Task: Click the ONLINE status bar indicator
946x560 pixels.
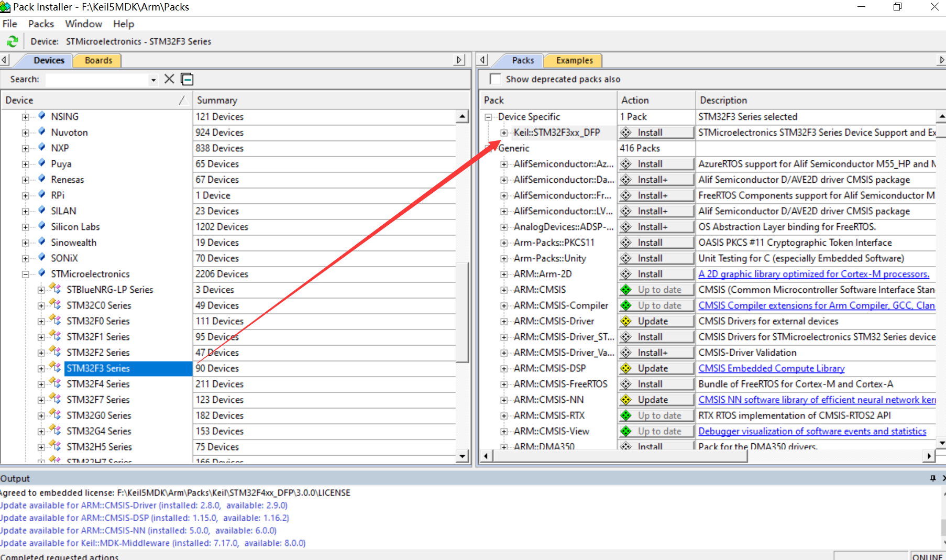Action: click(927, 556)
